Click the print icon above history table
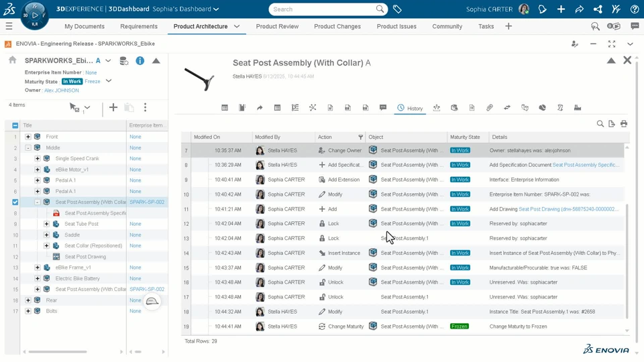Viewport: 644px width, 362px height. [623, 123]
